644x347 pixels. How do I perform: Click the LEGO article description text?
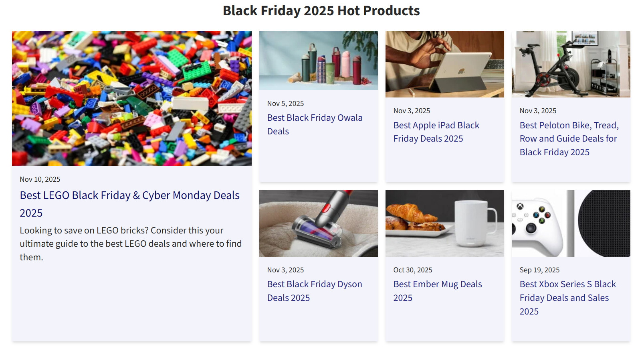click(130, 244)
